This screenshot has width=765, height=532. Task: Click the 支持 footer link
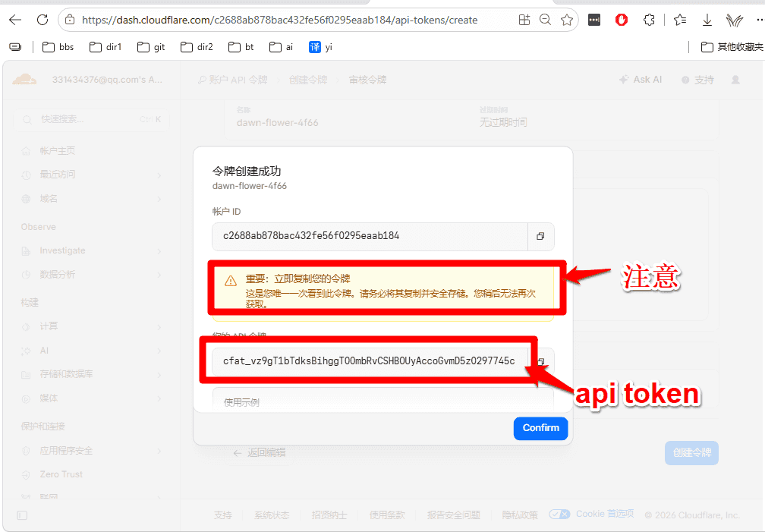click(x=223, y=515)
